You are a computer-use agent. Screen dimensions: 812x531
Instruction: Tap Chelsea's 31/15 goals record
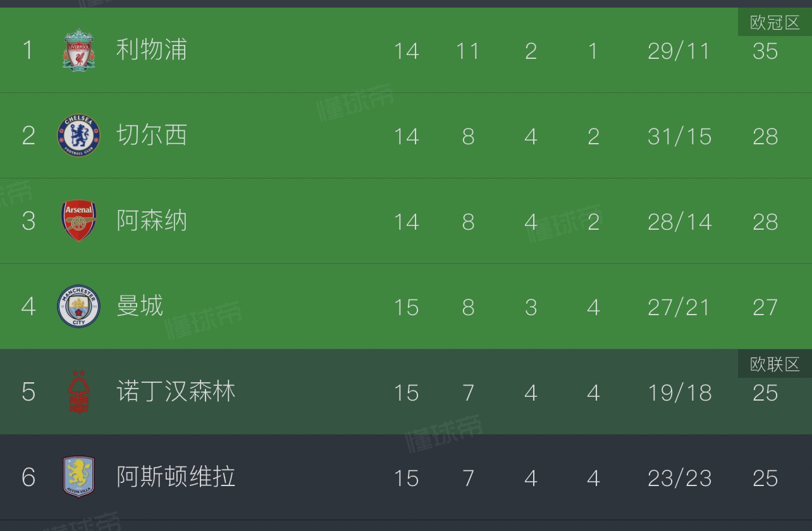(679, 137)
